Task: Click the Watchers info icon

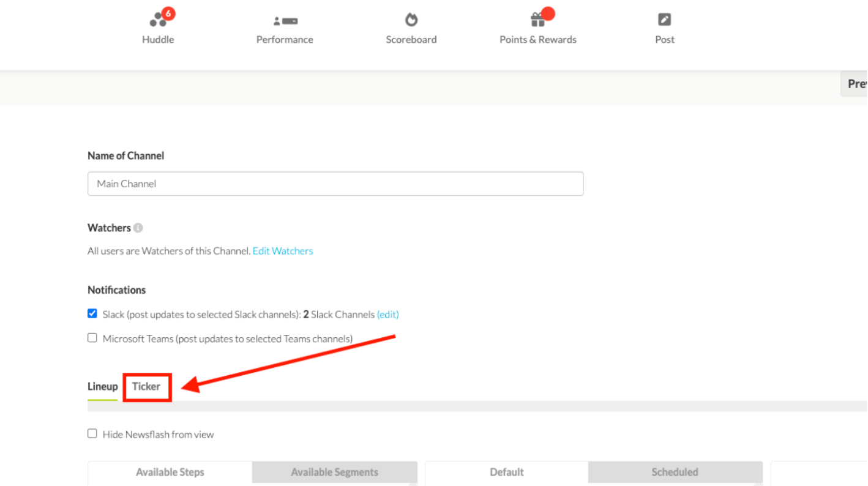Action: 138,228
